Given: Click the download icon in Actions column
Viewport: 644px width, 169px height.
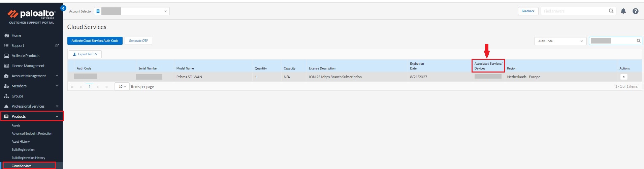Looking at the screenshot, I should 623,77.
